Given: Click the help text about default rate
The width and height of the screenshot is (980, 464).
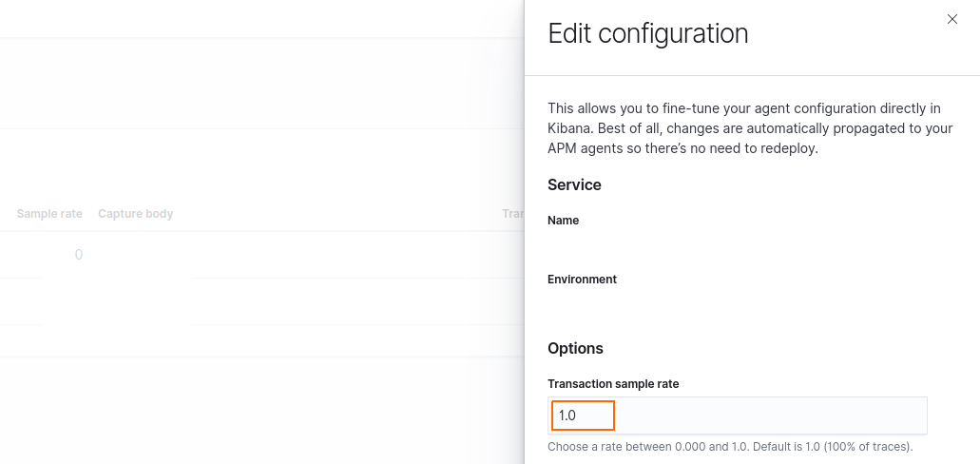Looking at the screenshot, I should pyautogui.click(x=730, y=446).
